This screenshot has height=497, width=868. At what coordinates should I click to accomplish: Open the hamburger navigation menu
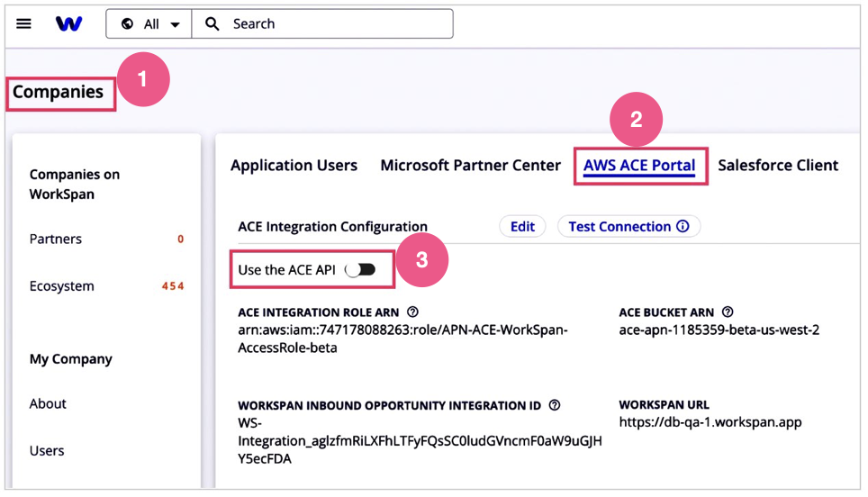(23, 23)
